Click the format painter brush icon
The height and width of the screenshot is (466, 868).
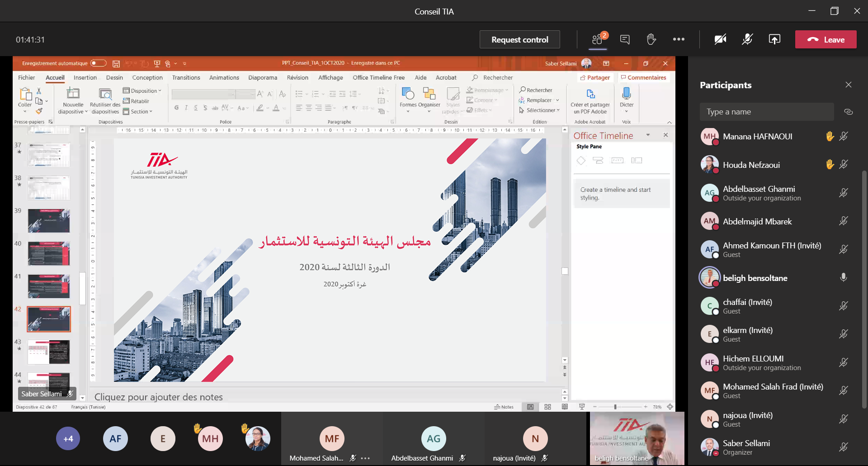coord(39,111)
